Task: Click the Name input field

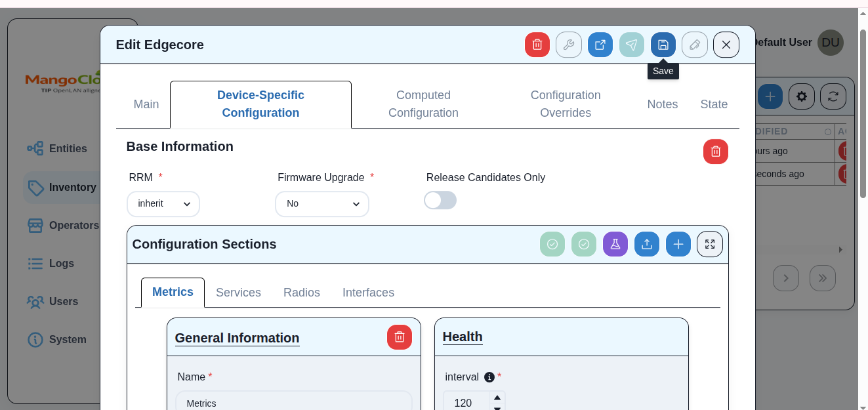Action: pos(293,402)
